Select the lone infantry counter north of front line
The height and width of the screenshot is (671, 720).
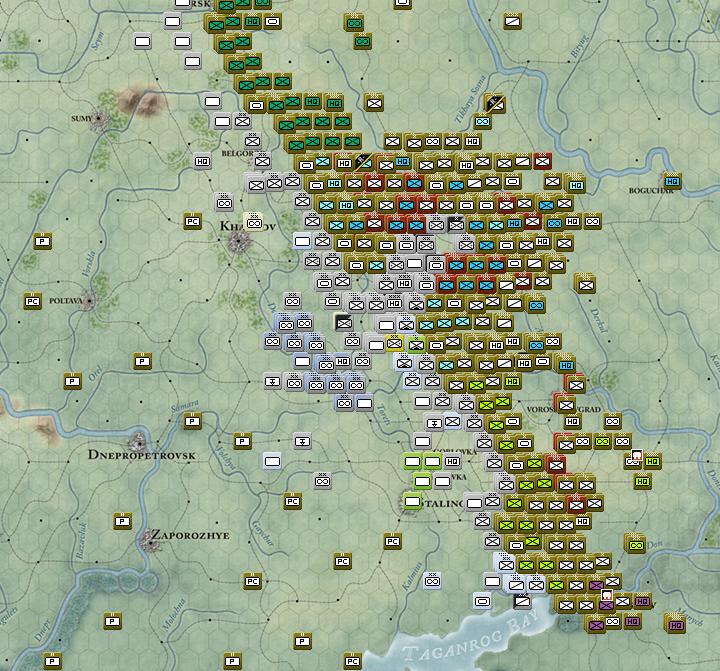(x=374, y=103)
